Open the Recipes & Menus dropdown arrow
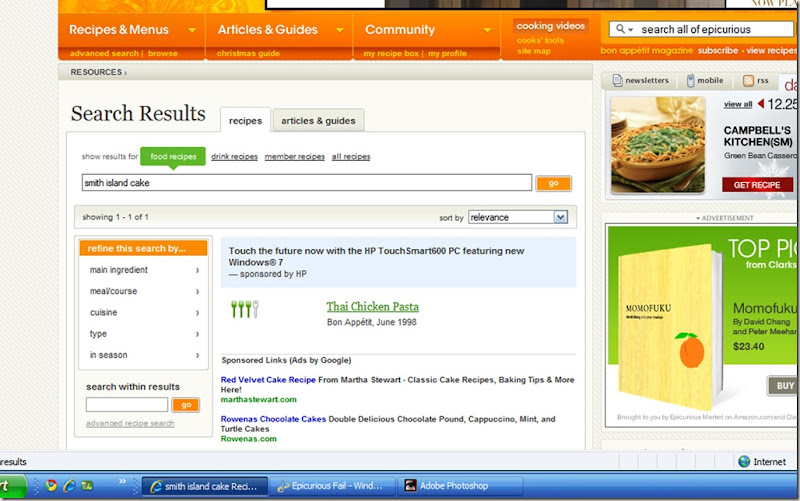 point(192,30)
